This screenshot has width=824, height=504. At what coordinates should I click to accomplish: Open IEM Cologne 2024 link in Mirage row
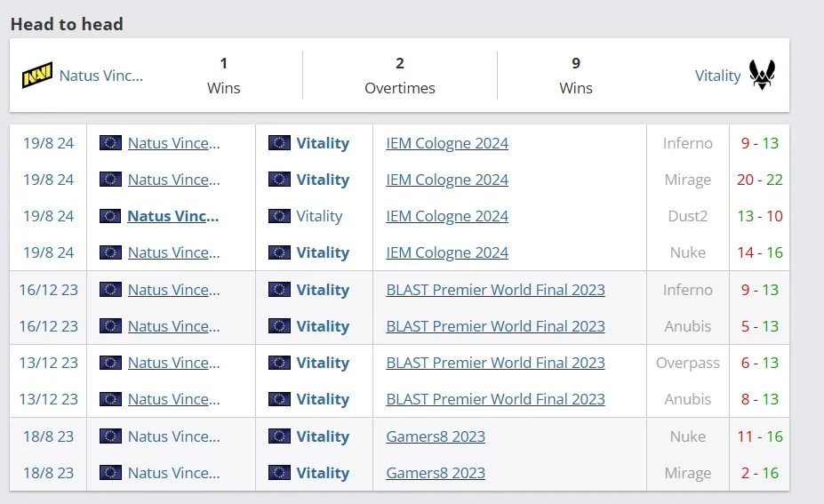click(447, 180)
